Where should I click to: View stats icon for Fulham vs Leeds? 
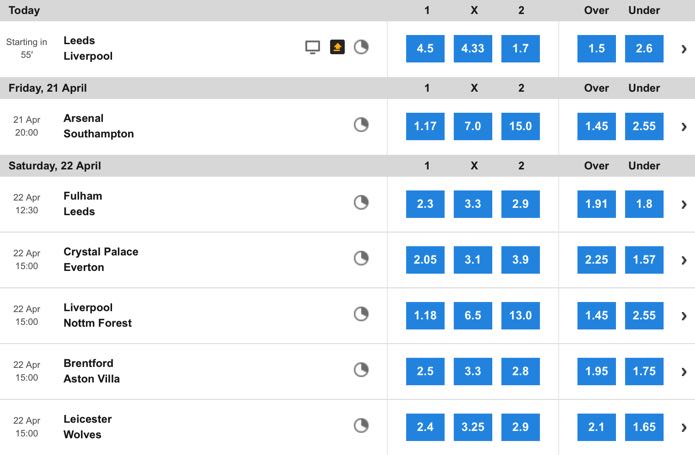(x=361, y=202)
